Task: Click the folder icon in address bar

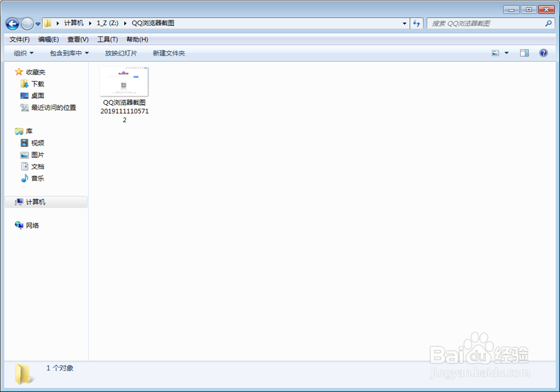Action: [x=48, y=23]
